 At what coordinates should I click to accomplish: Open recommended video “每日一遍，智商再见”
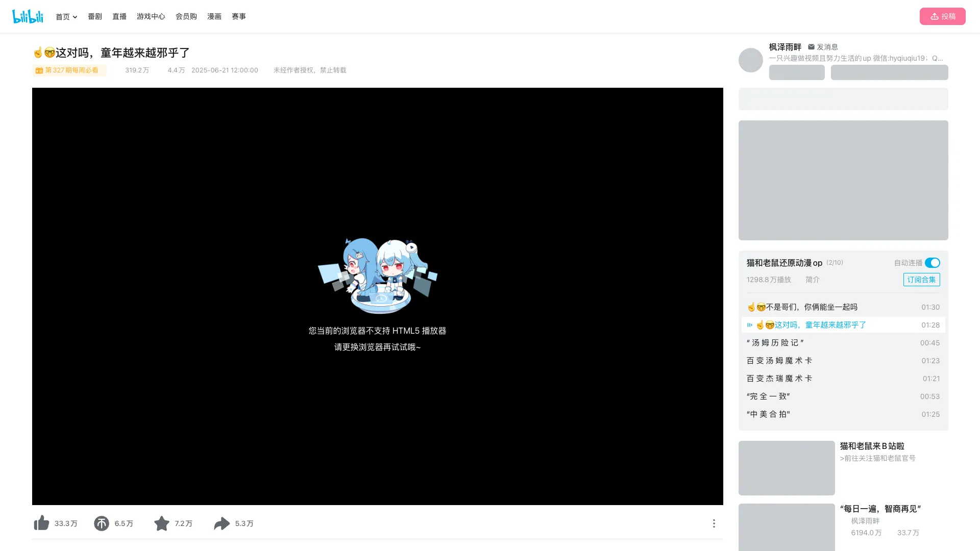[880, 509]
